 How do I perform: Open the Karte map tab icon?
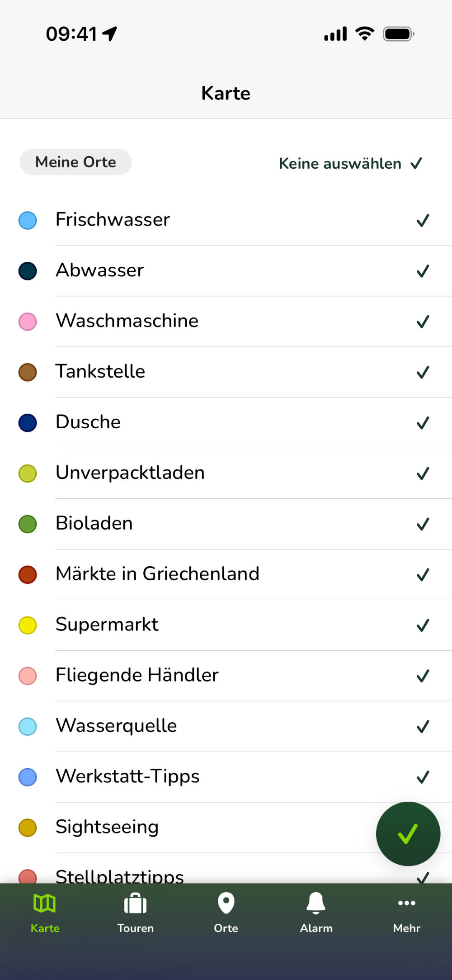click(45, 904)
